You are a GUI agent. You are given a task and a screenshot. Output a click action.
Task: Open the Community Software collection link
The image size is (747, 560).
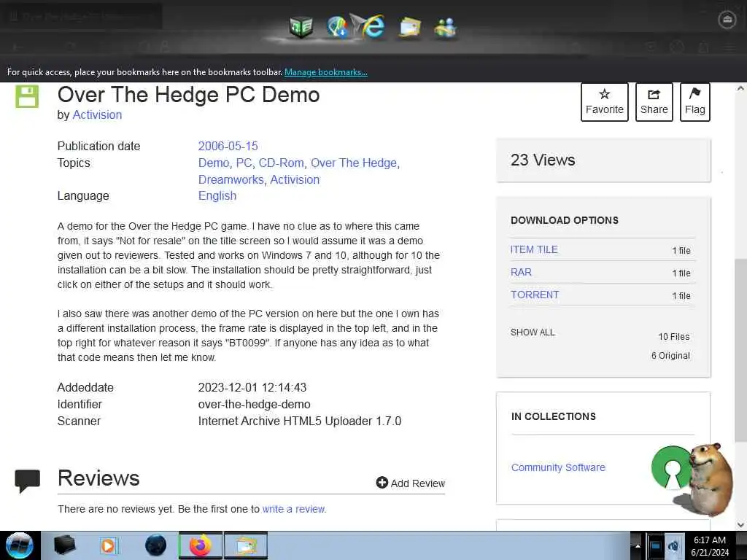click(558, 467)
